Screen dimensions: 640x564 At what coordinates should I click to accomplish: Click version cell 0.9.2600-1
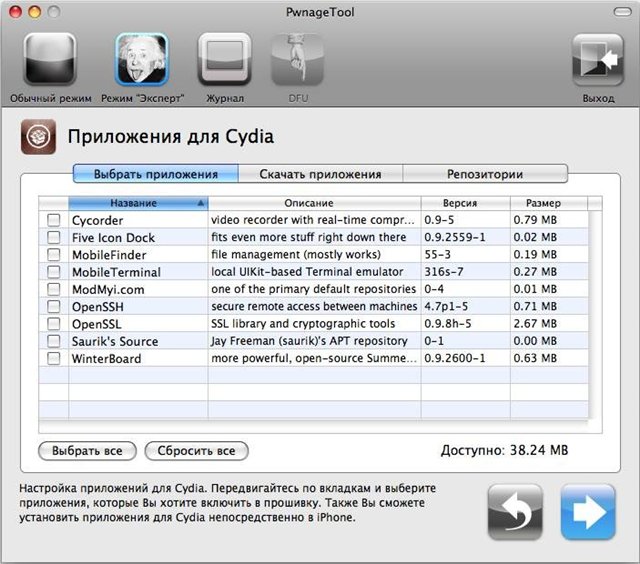click(x=455, y=358)
